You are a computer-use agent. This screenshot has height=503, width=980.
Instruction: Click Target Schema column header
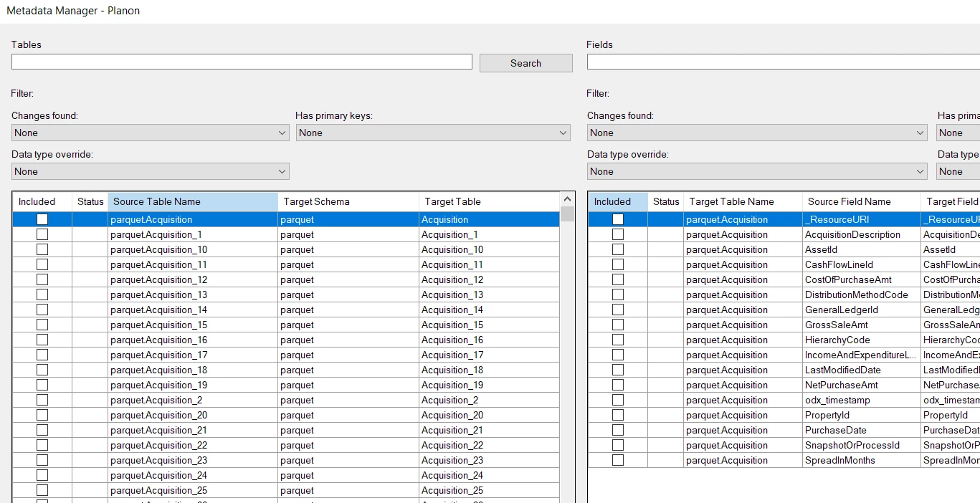coord(348,201)
